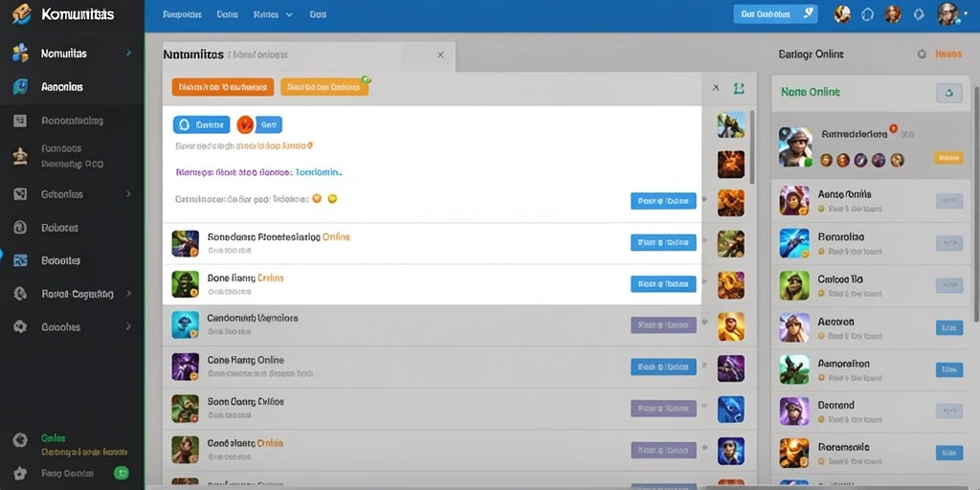Open the Aente Online friend row

(873, 201)
